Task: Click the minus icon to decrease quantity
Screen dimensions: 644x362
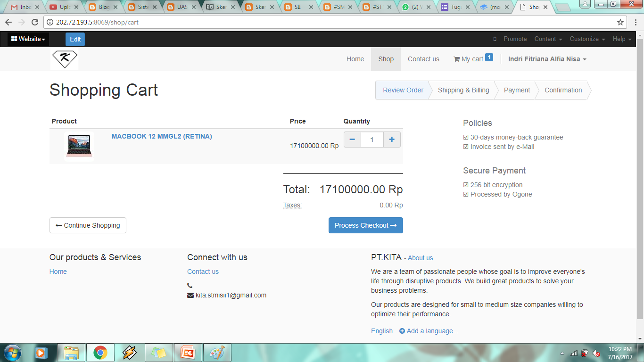Action: [353, 140]
